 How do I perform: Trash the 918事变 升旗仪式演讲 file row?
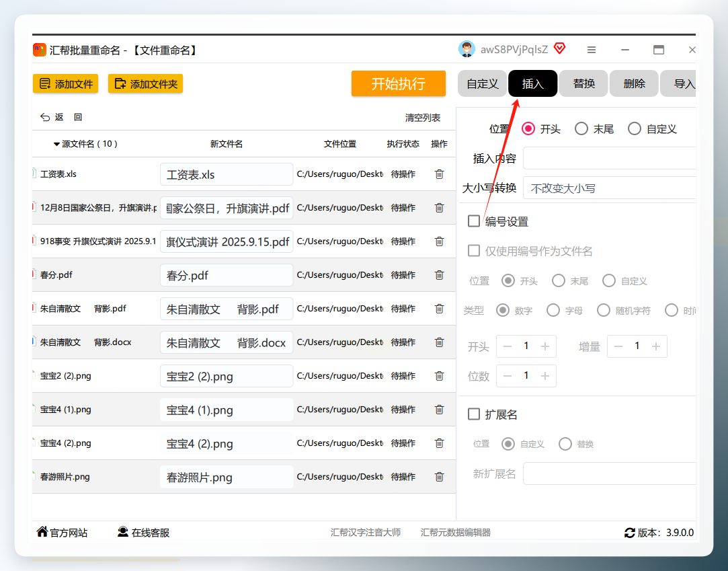[x=439, y=241]
